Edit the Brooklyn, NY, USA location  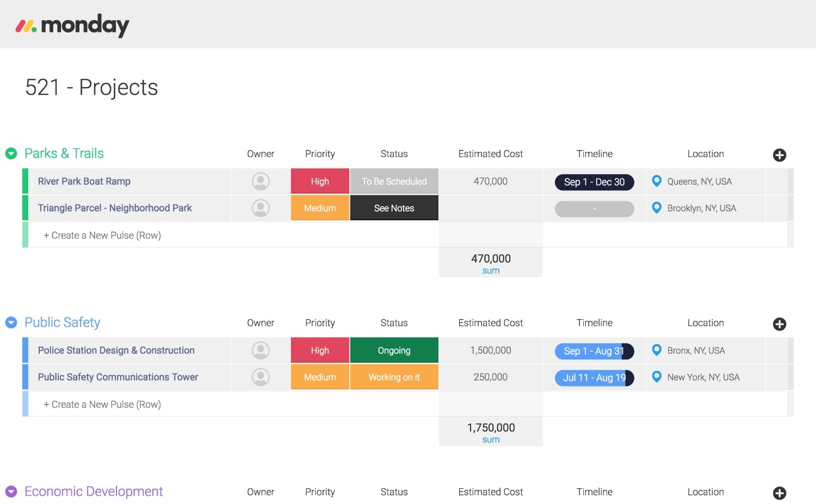pyautogui.click(x=702, y=208)
